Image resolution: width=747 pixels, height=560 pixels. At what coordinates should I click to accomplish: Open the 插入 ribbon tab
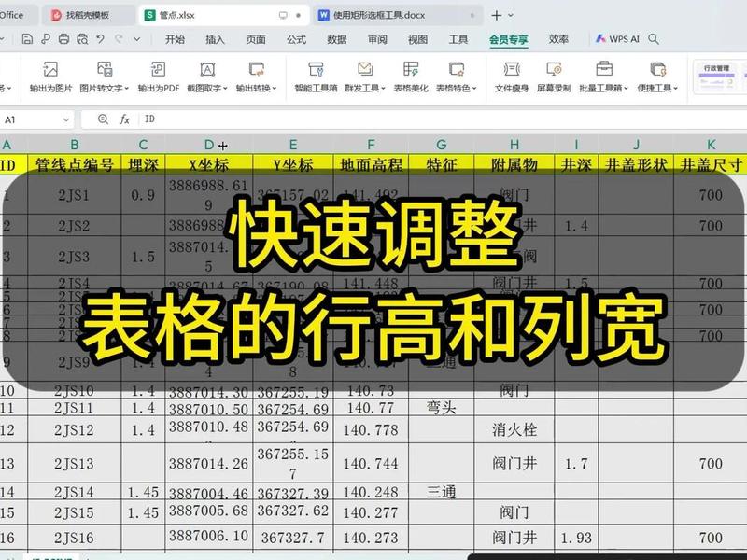[215, 39]
